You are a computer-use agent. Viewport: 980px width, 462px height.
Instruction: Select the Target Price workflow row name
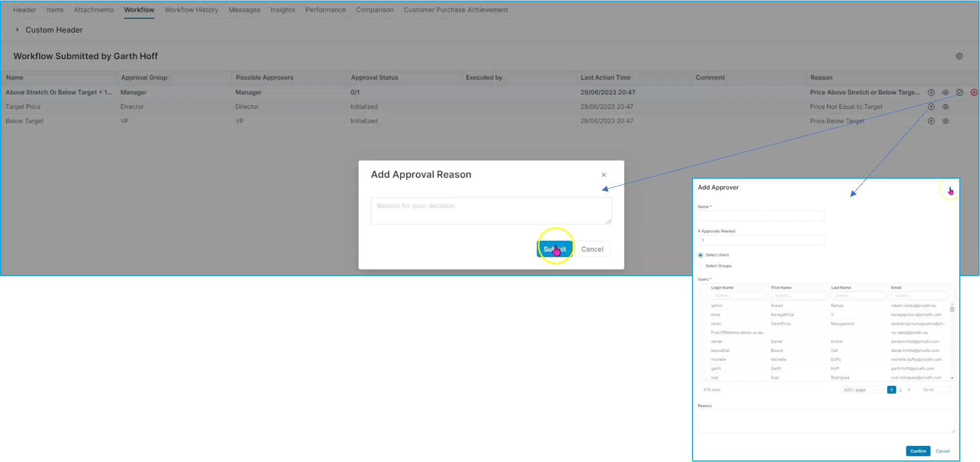point(23,107)
